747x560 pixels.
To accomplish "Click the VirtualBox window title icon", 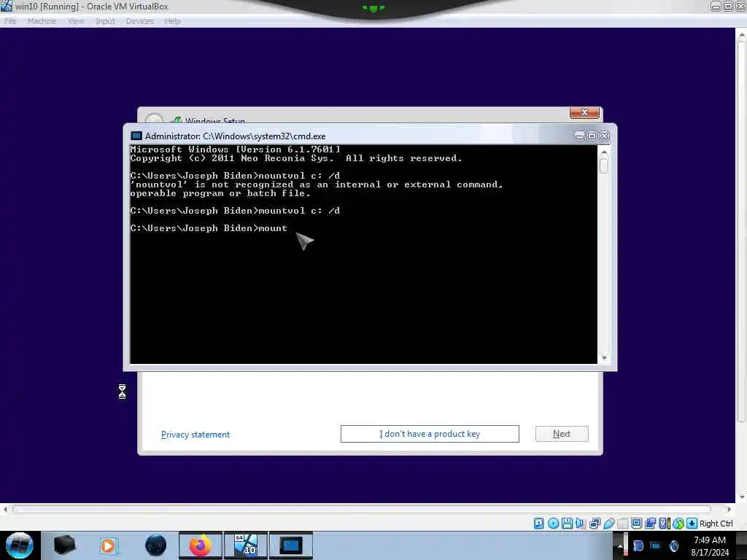I will 6,6.
